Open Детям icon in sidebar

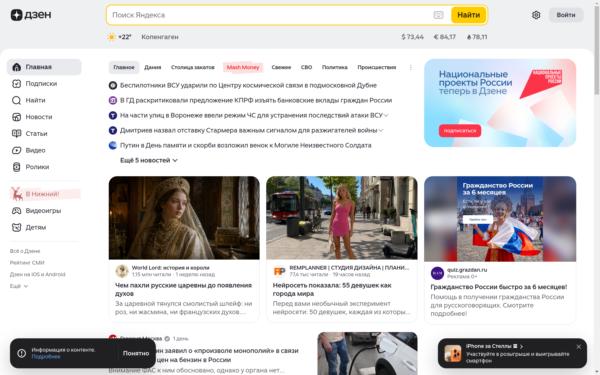pos(16,227)
